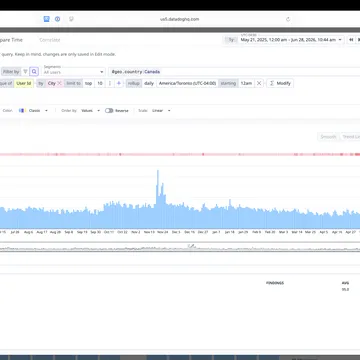This screenshot has width=360, height=360.
Task: Click the shield icon in browser toolbar
Action: 71,19
